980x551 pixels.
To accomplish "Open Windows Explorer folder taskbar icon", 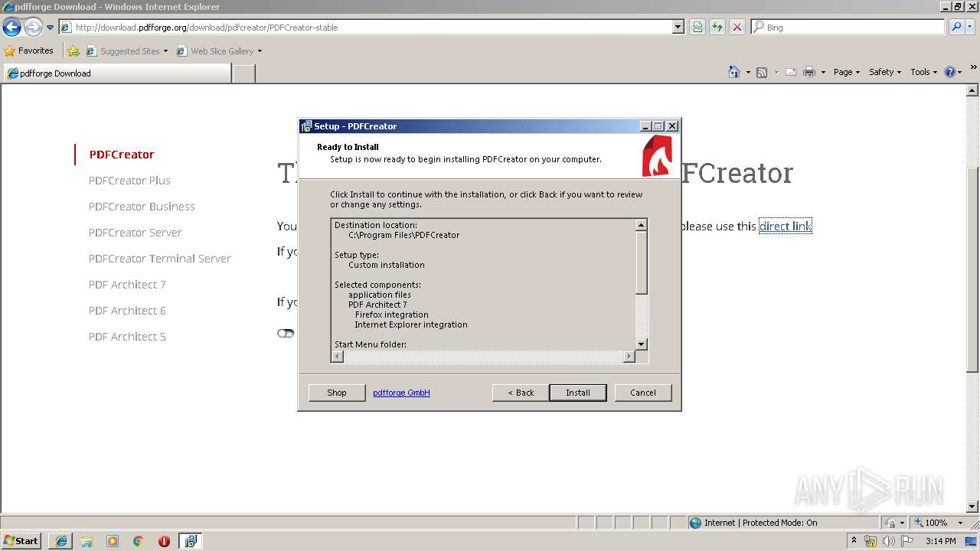I will coord(87,541).
